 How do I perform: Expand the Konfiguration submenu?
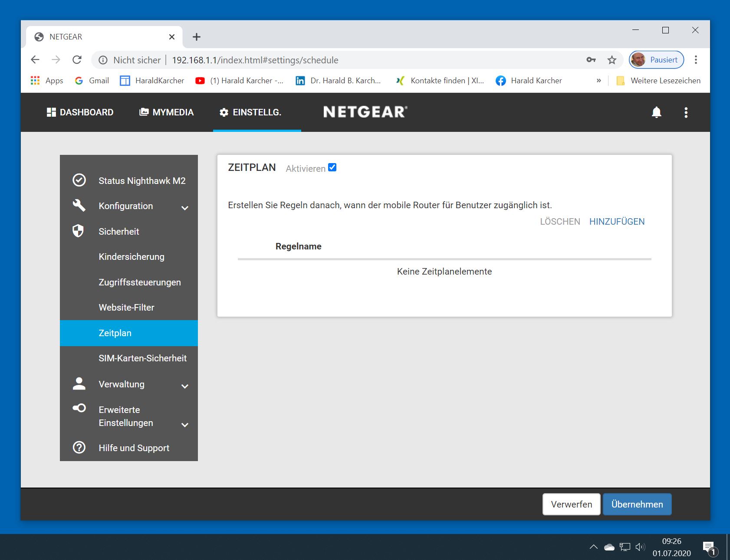point(185,208)
